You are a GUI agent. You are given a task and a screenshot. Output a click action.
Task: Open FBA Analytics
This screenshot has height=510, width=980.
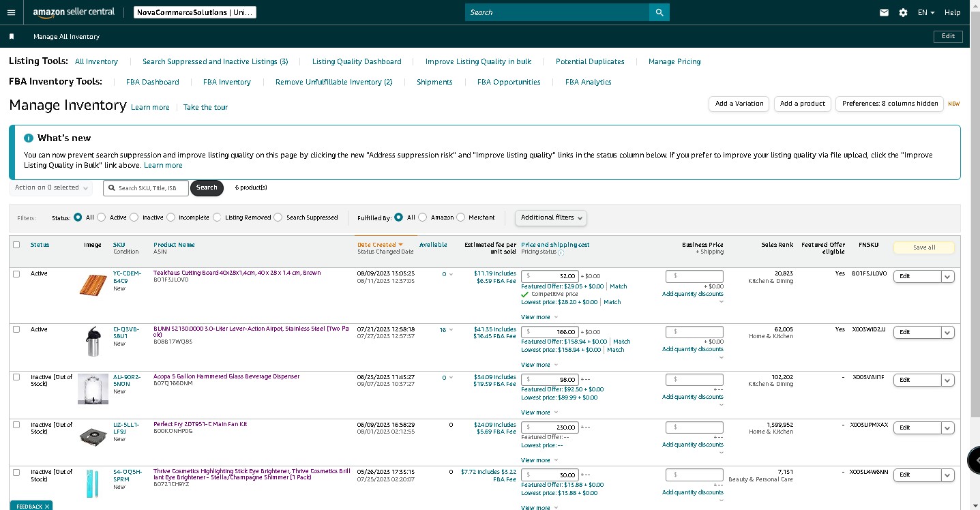pos(589,82)
